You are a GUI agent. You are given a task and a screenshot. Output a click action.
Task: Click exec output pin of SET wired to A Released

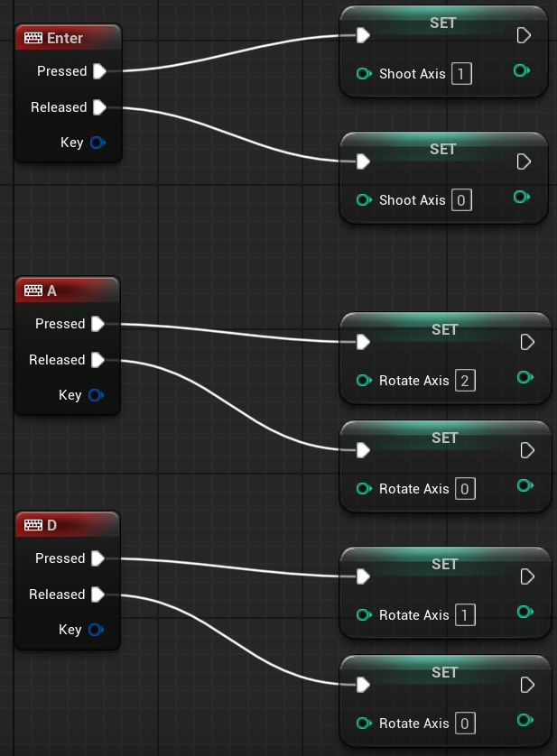pyautogui.click(x=527, y=450)
